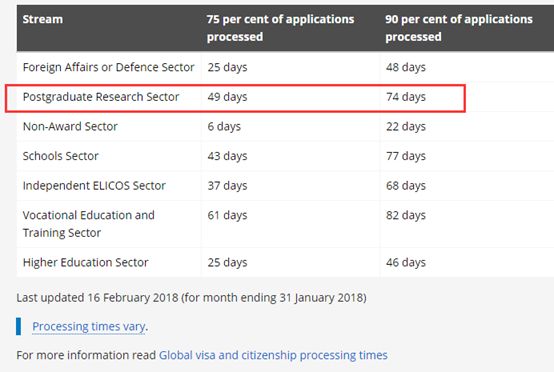Viewport: 554px width, 372px height.
Task: Click the 46 days cell for Higher Education
Action: pyautogui.click(x=406, y=262)
